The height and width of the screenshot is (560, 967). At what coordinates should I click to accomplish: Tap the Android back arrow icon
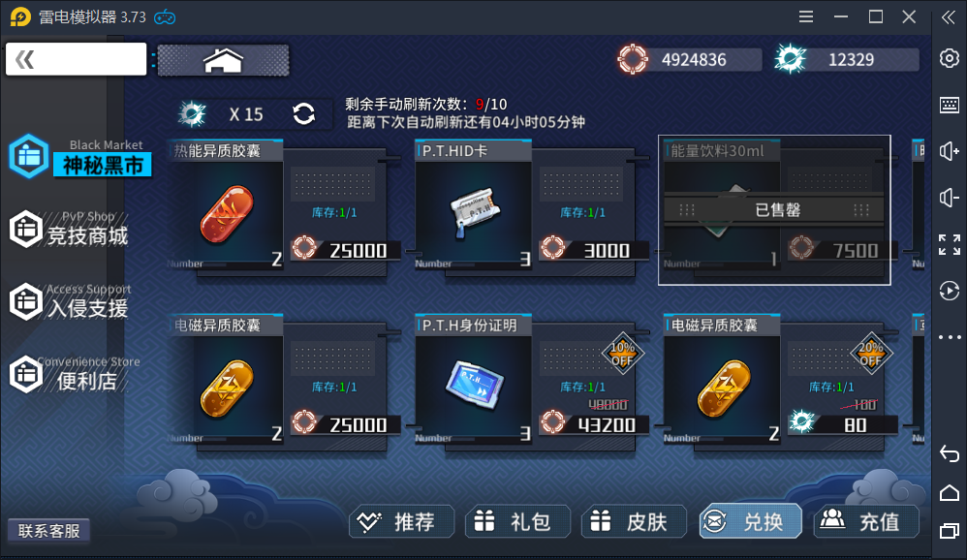[x=950, y=454]
